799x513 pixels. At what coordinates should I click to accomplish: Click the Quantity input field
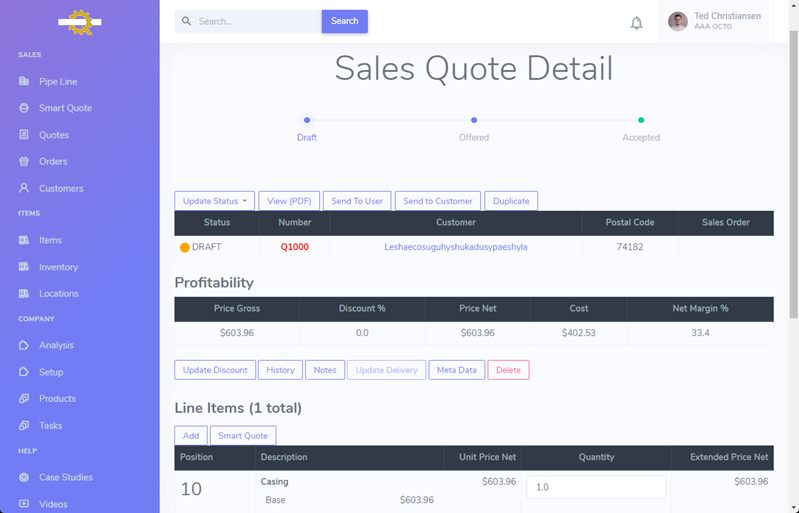point(596,487)
